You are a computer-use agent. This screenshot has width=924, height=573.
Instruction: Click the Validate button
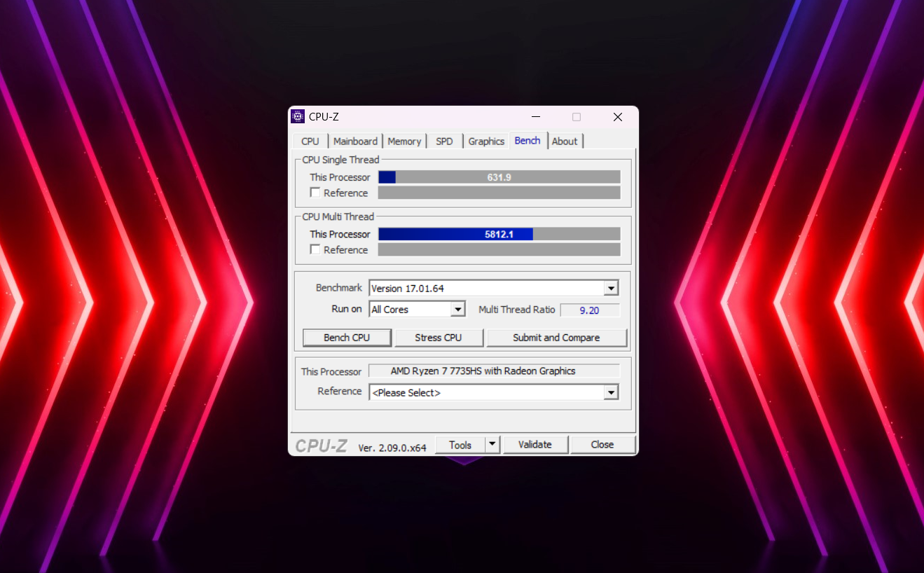[535, 444]
